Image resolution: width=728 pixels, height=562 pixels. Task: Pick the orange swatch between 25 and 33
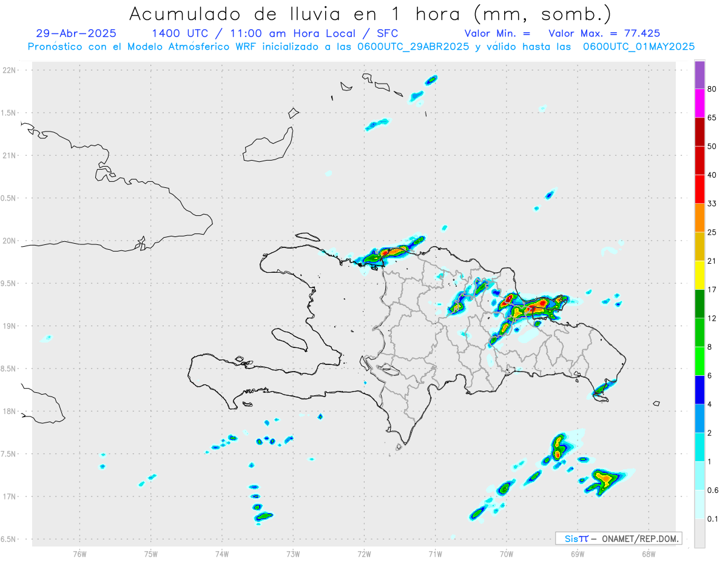click(x=699, y=218)
